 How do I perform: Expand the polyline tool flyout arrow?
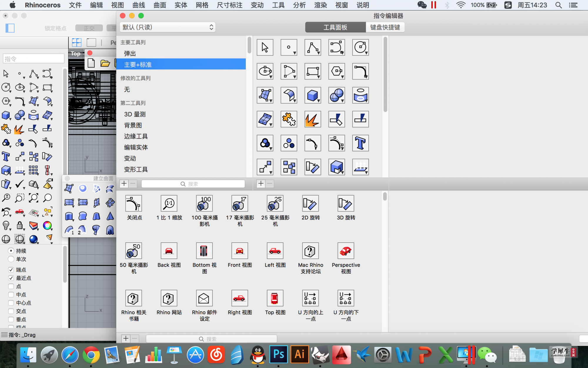[x=319, y=53]
